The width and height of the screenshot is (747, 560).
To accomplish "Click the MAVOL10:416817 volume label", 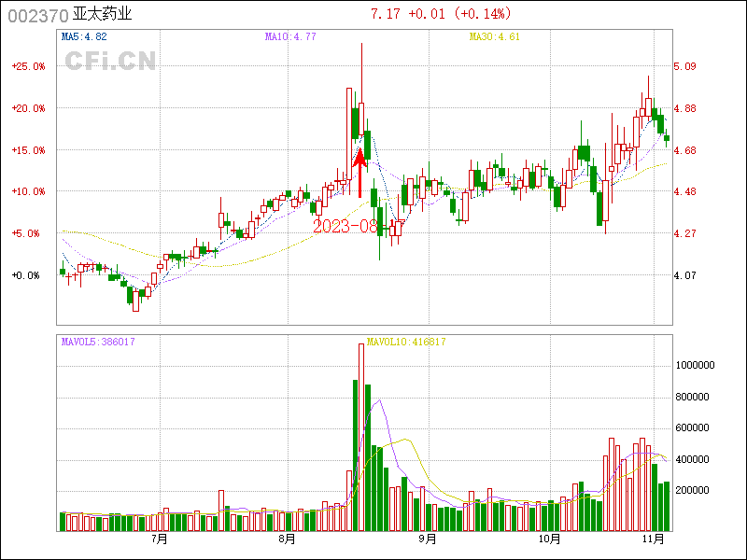I will click(x=406, y=342).
